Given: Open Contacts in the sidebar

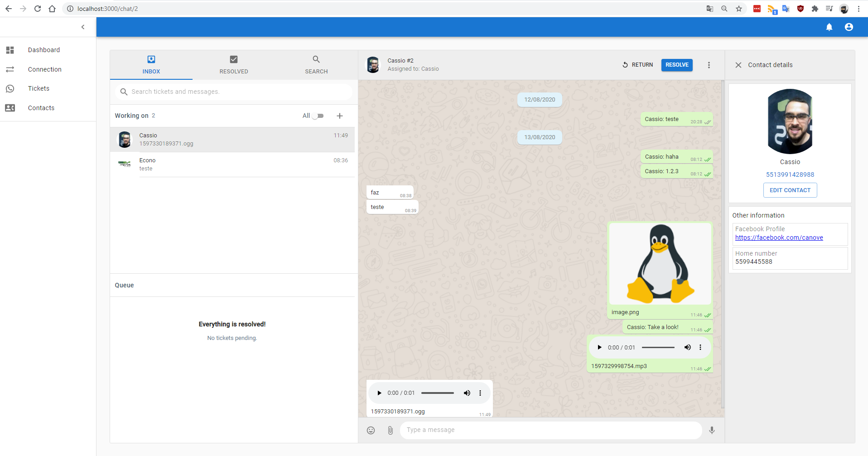Looking at the screenshot, I should (41, 108).
